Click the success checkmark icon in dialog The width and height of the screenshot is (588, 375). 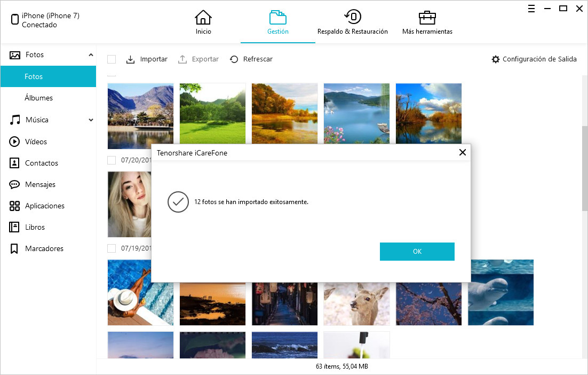[178, 202]
